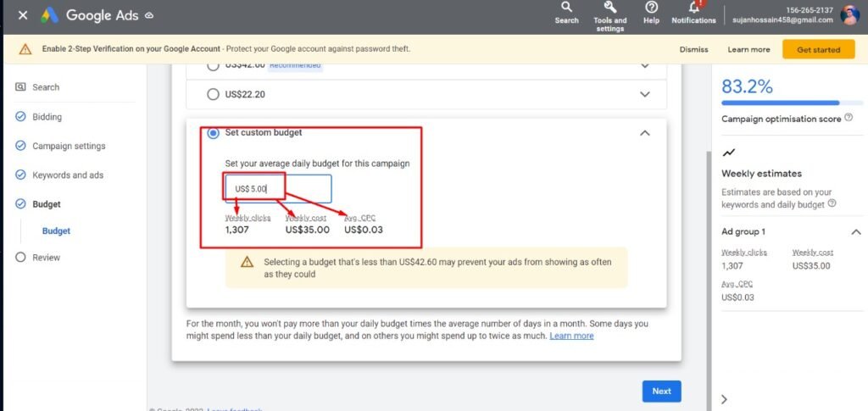
Task: Click the Search magnifier icon in header
Action: pyautogui.click(x=566, y=8)
